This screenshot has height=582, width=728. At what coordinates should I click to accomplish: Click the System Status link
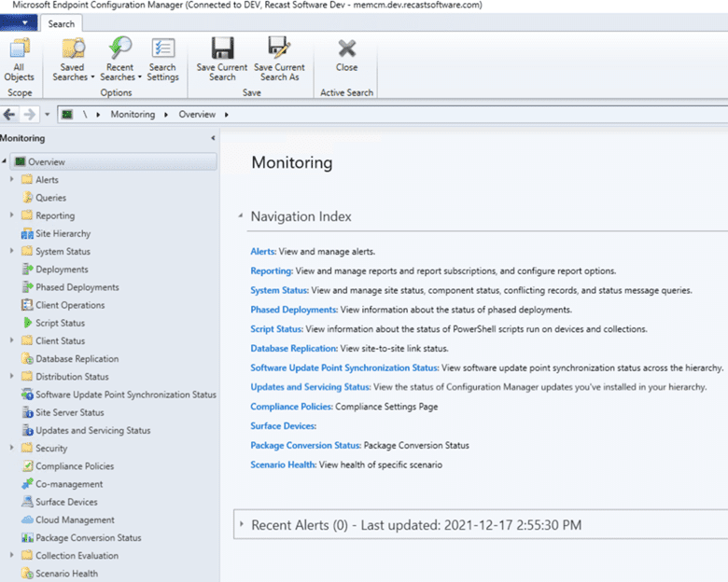pyautogui.click(x=278, y=290)
